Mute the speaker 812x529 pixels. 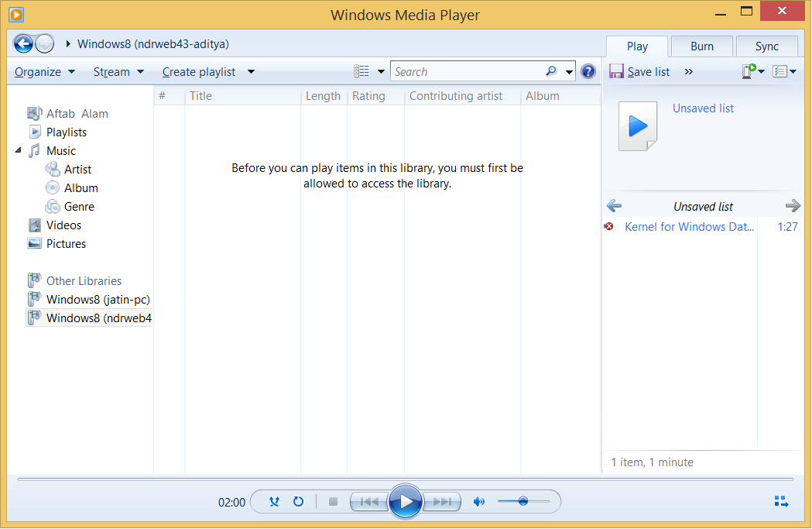click(478, 501)
